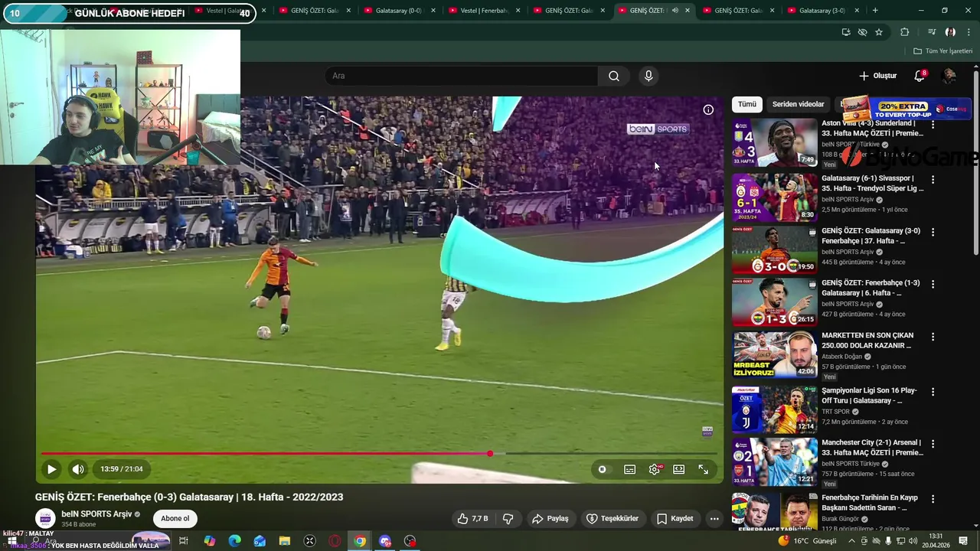Open Opera browser from the taskbar
980x551 pixels.
[x=335, y=541]
